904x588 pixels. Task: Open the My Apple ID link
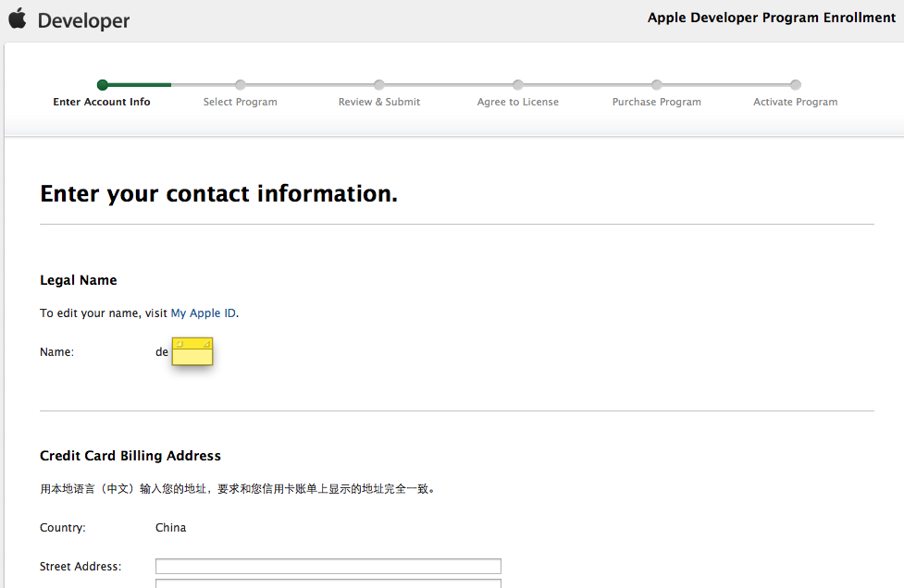[x=204, y=313]
